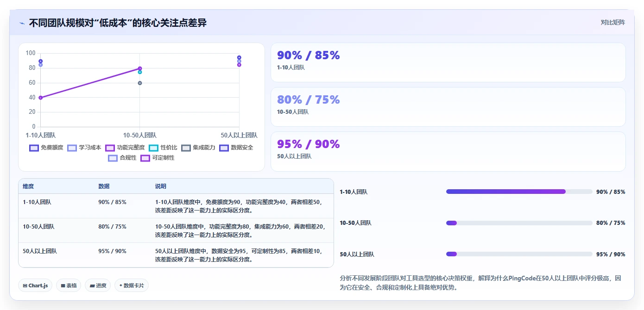Click the 10-50人团队 x-axis label
This screenshot has height=310, width=644.
click(140, 135)
